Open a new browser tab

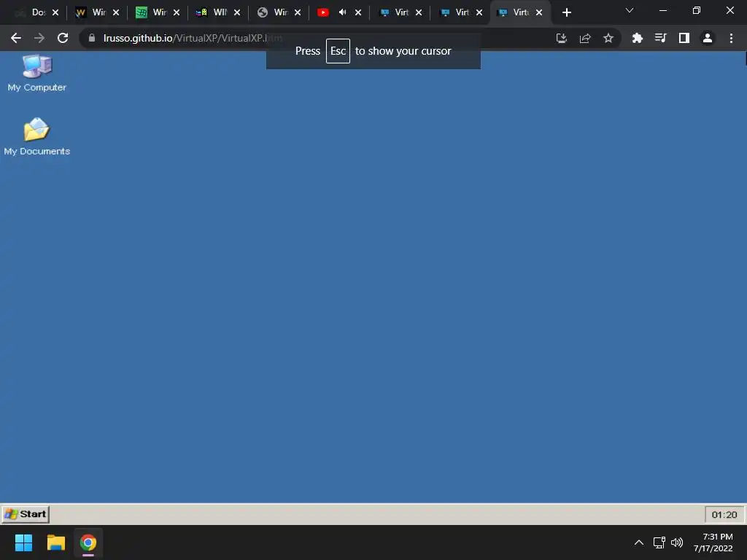(566, 12)
